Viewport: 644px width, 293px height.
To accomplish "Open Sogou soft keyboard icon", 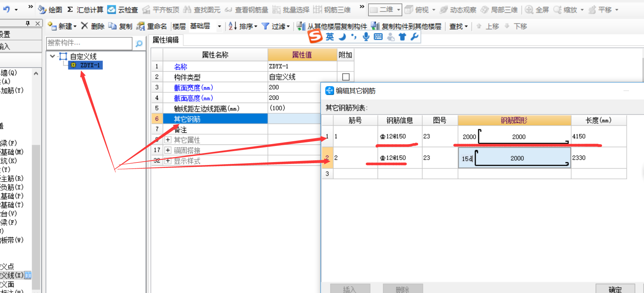I will tap(378, 37).
